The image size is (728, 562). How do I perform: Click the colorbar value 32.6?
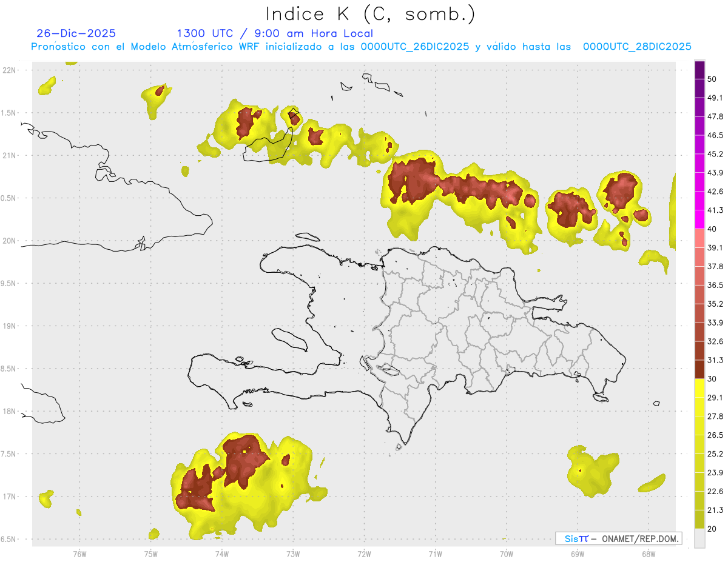715,341
